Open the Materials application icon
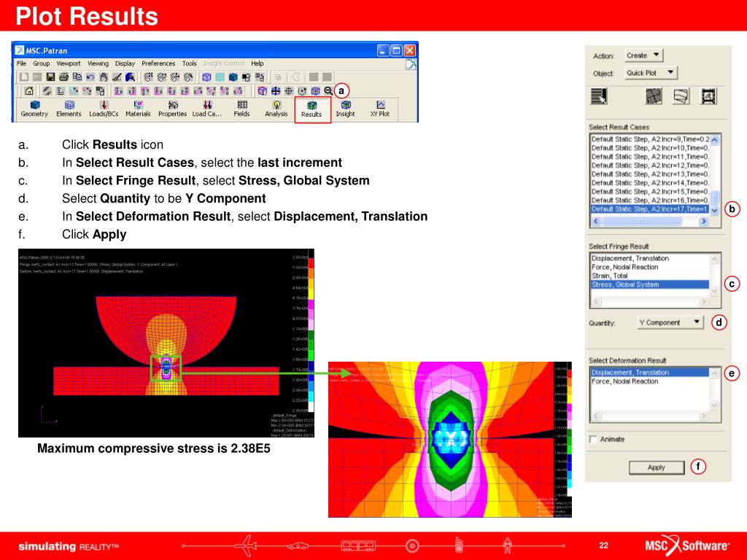Viewport: 747px width, 560px height. point(138,109)
